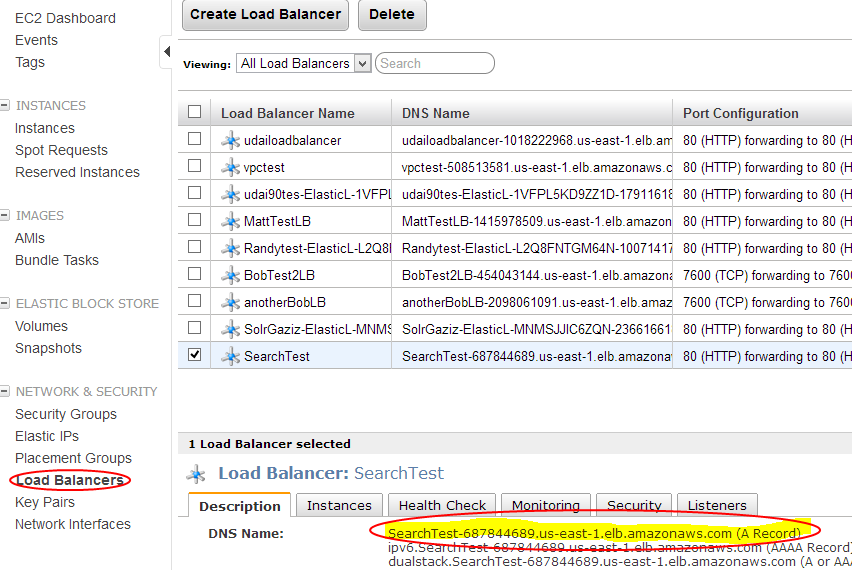
Task: Go to Instances in sidebar
Action: point(45,128)
